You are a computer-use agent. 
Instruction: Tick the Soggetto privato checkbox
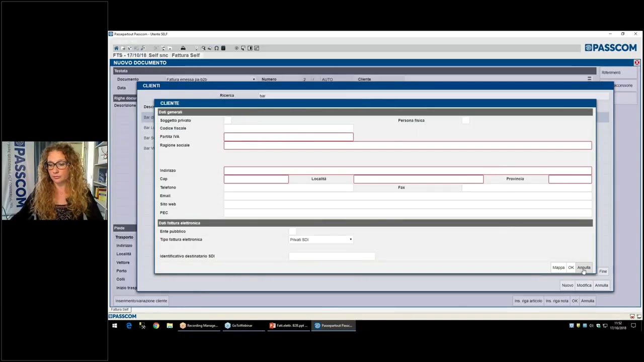[227, 120]
